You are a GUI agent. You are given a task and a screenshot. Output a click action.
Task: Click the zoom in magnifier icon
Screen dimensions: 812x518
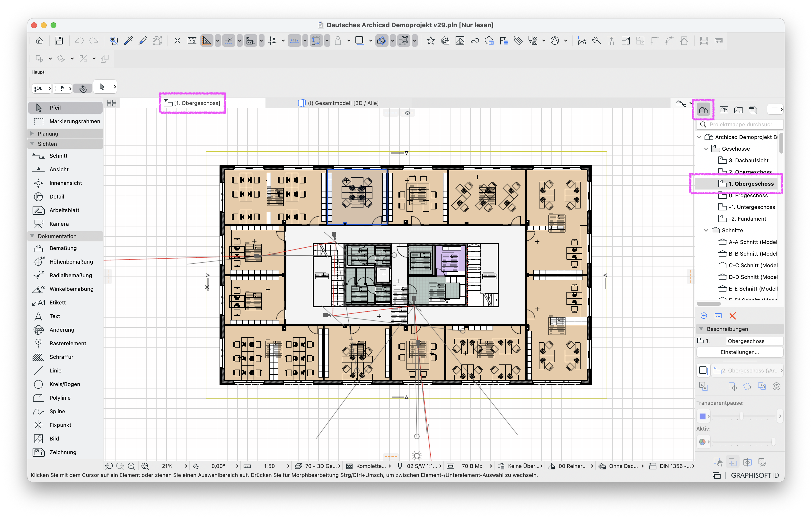click(132, 466)
